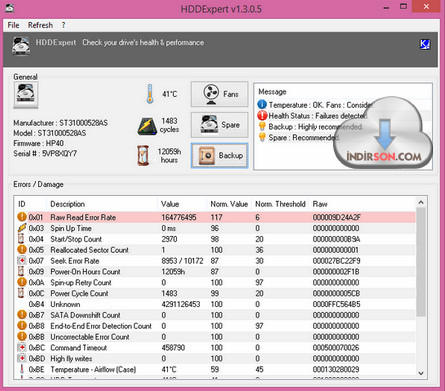Click the Norm. Value column header
The height and width of the screenshot is (391, 445).
pyautogui.click(x=229, y=204)
